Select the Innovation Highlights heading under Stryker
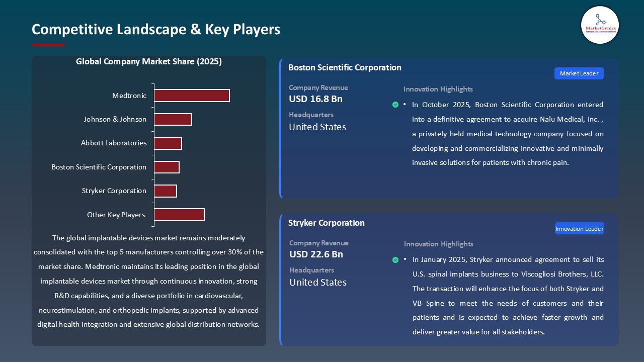This screenshot has height=362, width=644. pyautogui.click(x=438, y=244)
